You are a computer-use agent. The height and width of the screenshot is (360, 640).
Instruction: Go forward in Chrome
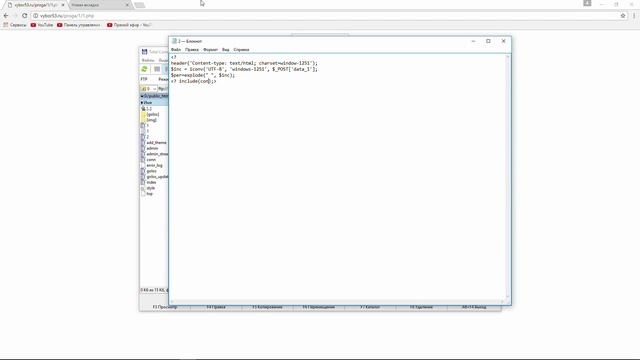pyautogui.click(x=15, y=16)
